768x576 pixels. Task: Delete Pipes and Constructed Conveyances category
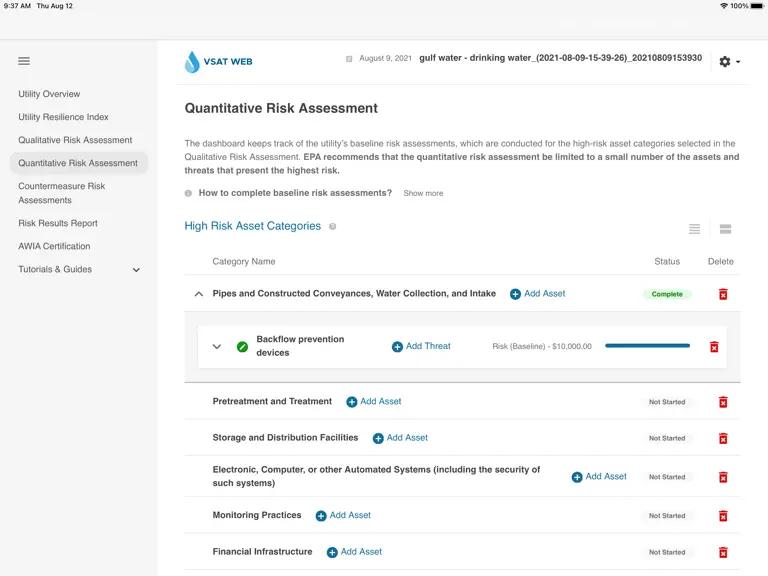tap(723, 294)
